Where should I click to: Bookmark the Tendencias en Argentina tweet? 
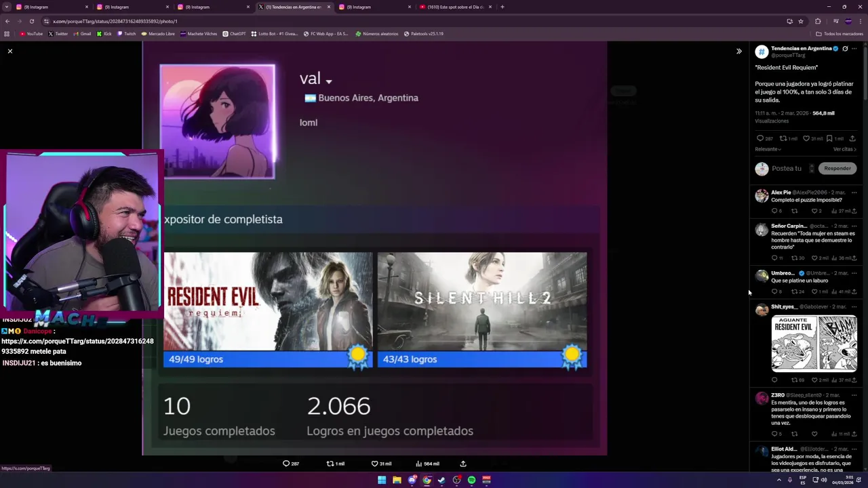[x=829, y=138]
